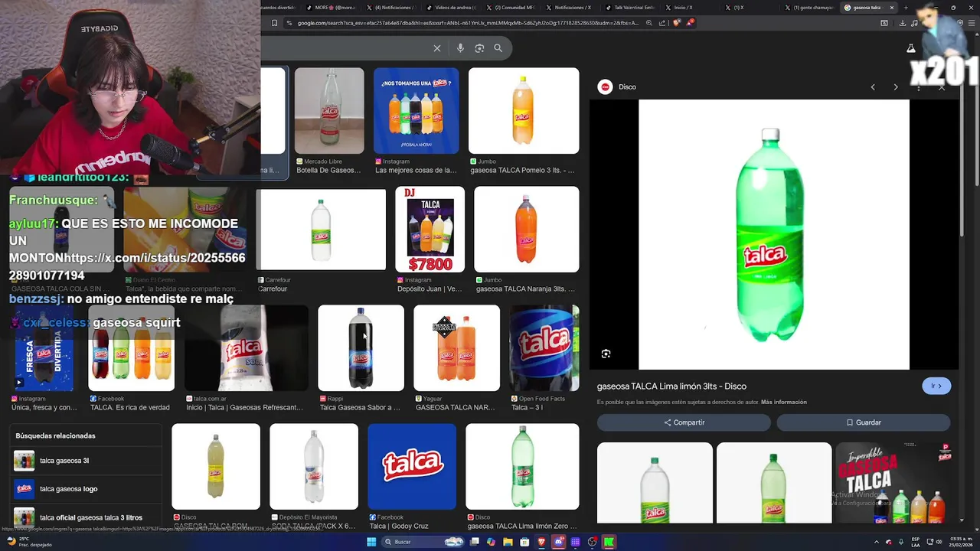
Task: Click the bookmark icon in the address bar
Action: pos(274,23)
